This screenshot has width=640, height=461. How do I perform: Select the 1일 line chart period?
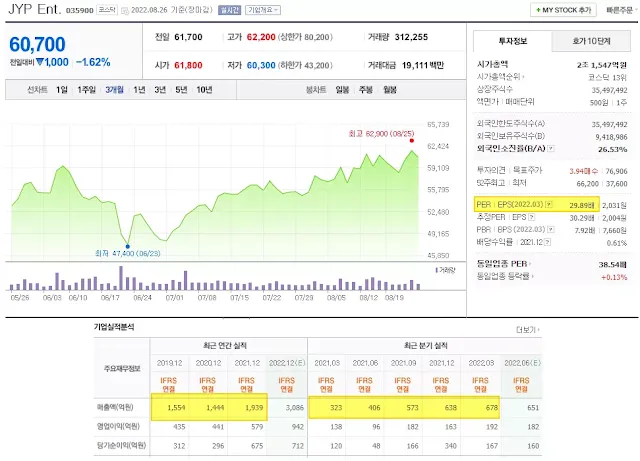62,90
